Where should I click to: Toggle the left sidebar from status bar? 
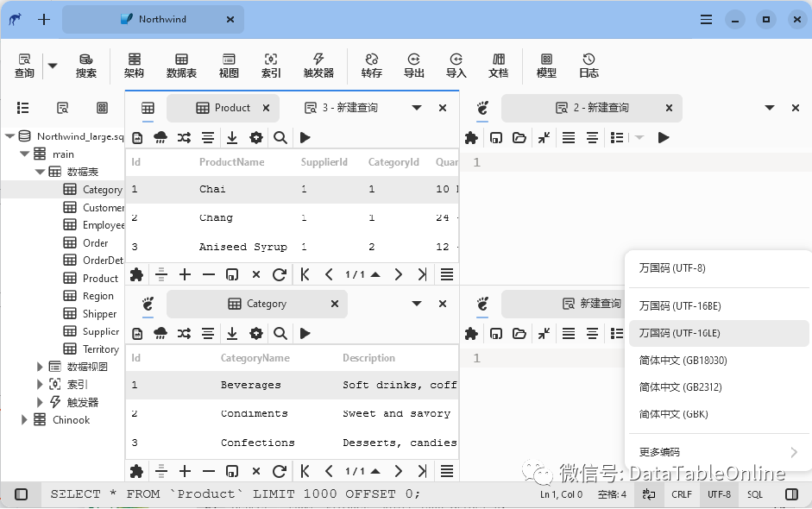(x=22, y=494)
